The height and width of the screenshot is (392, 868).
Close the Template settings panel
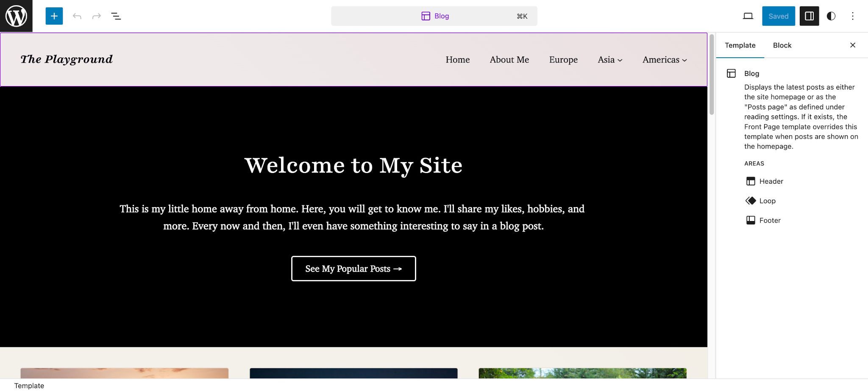(x=853, y=45)
